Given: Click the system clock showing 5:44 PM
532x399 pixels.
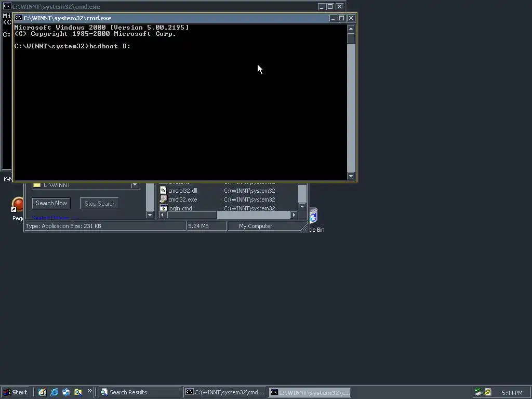Looking at the screenshot, I should click(512, 393).
